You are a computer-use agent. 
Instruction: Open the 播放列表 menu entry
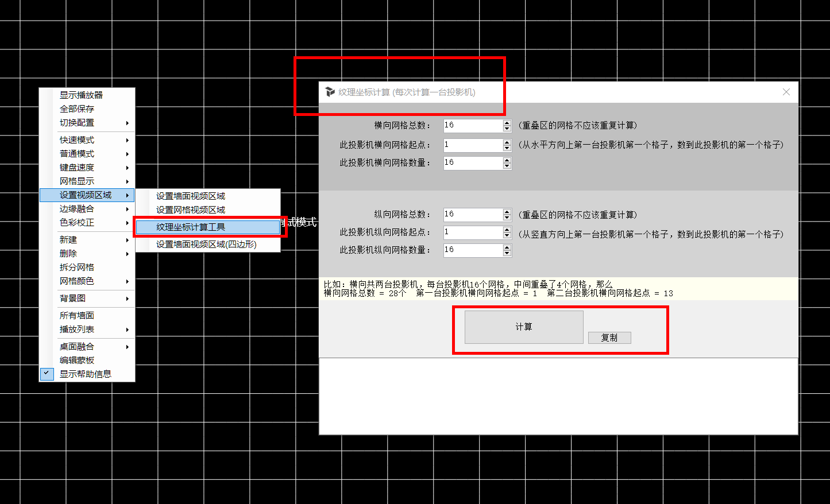pos(87,329)
